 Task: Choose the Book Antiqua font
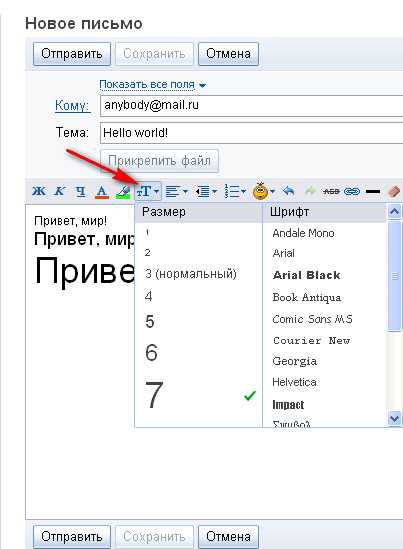coord(306,298)
